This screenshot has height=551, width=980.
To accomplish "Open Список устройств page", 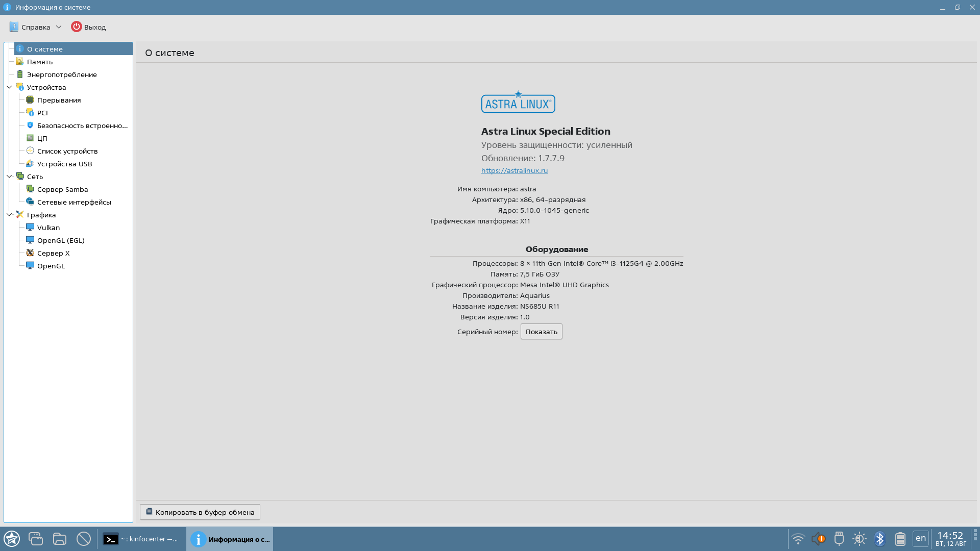I will (x=67, y=151).
